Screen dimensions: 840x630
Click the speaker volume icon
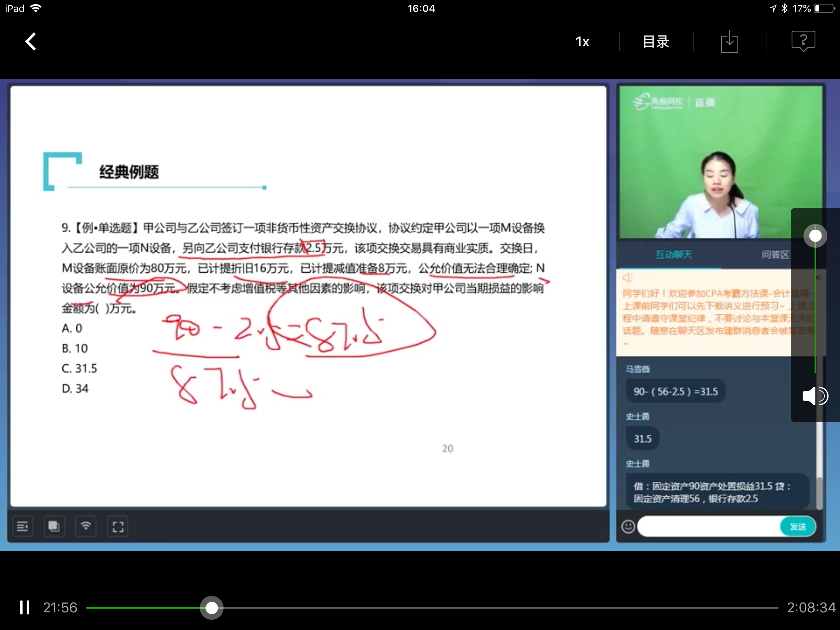(815, 396)
